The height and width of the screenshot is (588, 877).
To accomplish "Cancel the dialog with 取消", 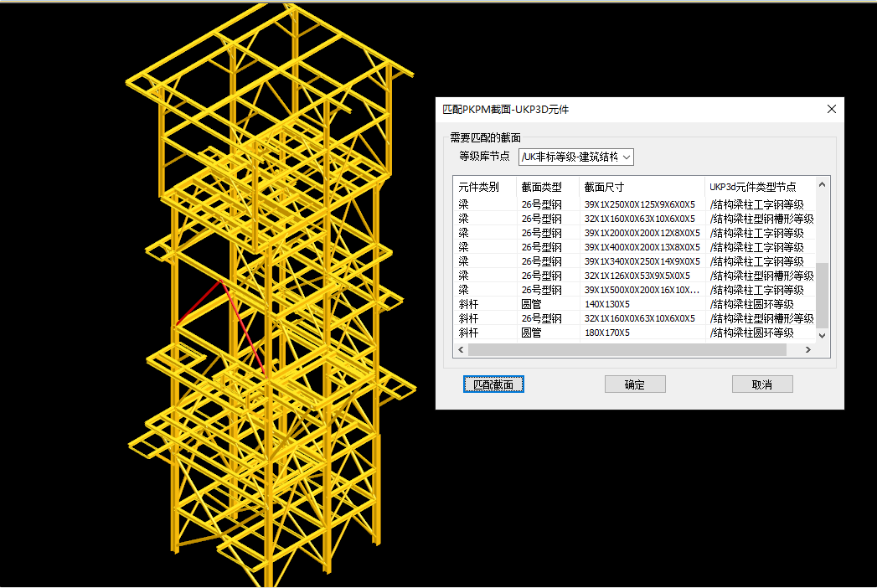I will (761, 384).
